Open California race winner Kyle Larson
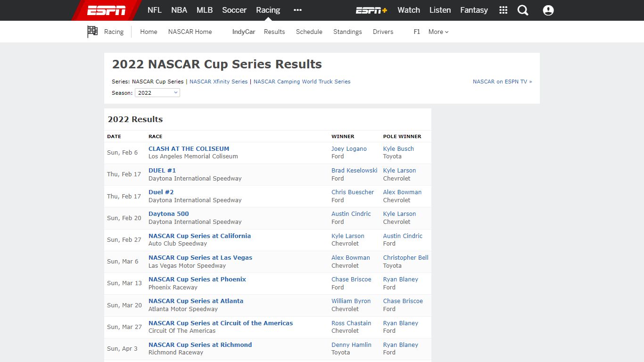644x362 pixels. coord(348,236)
